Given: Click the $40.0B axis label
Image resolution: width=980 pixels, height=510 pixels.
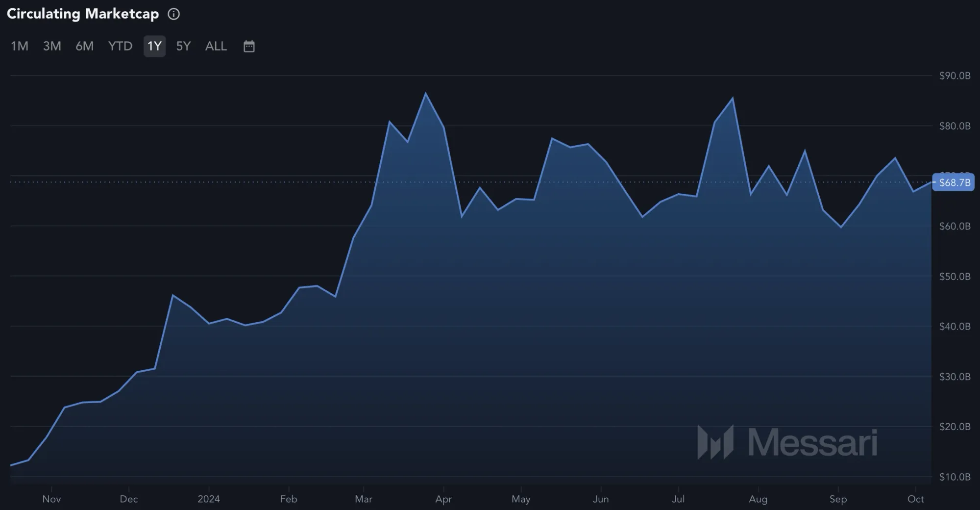Looking at the screenshot, I should pyautogui.click(x=955, y=327).
